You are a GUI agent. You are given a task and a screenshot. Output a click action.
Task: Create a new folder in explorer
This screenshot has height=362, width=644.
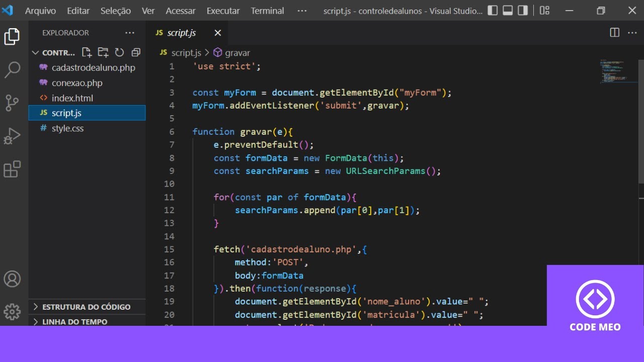pos(103,52)
